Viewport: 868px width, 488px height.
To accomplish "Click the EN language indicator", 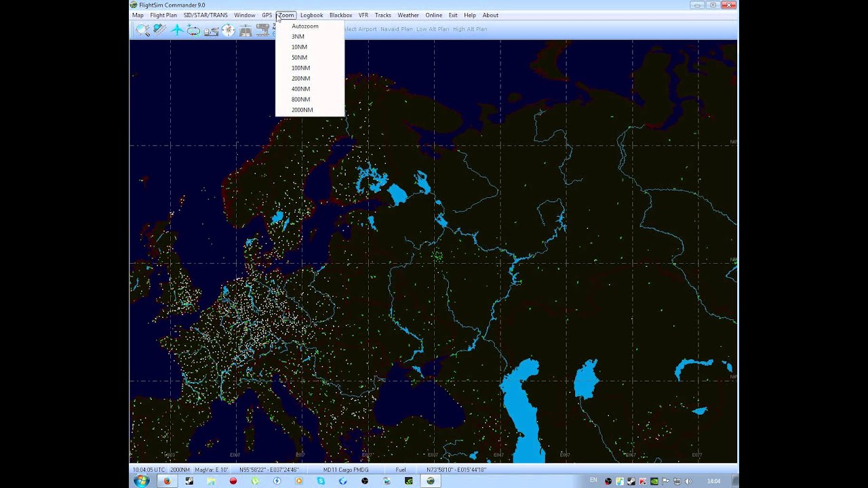I will pyautogui.click(x=593, y=480).
